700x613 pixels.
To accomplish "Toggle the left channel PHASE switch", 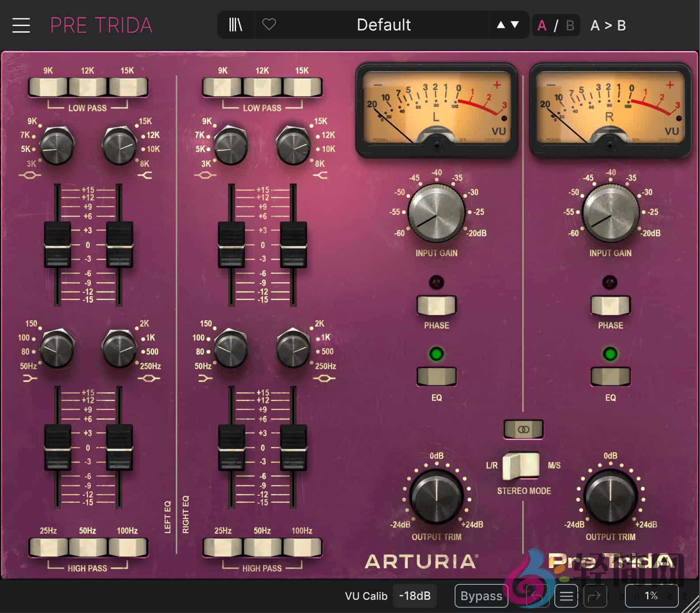I will click(436, 306).
